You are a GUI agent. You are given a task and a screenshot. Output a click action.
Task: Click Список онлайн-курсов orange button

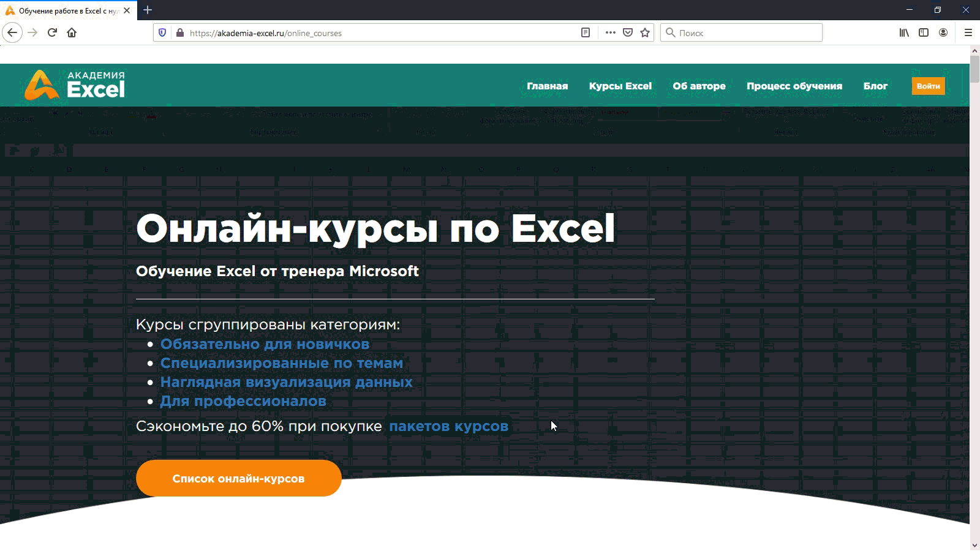click(238, 478)
